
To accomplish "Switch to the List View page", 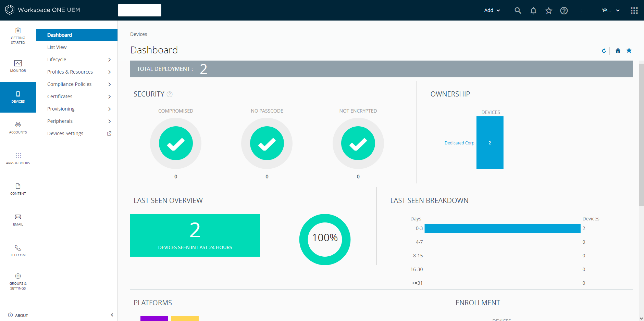I will (57, 47).
